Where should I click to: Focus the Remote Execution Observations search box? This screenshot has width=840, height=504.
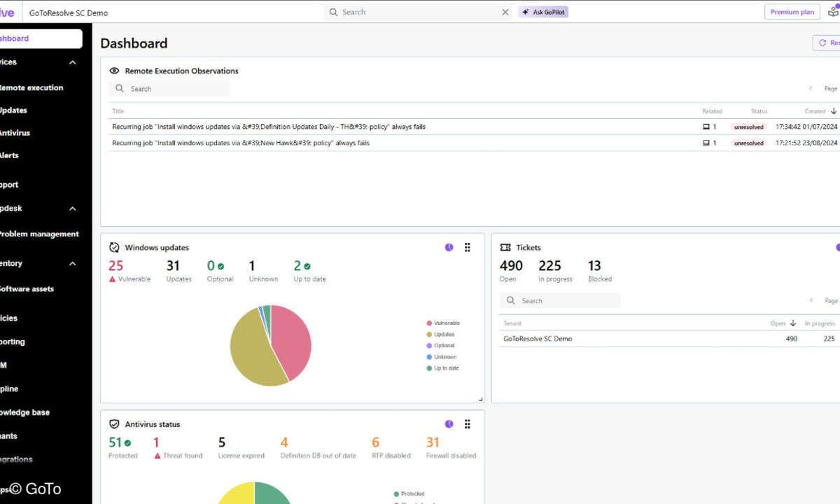[x=169, y=89]
